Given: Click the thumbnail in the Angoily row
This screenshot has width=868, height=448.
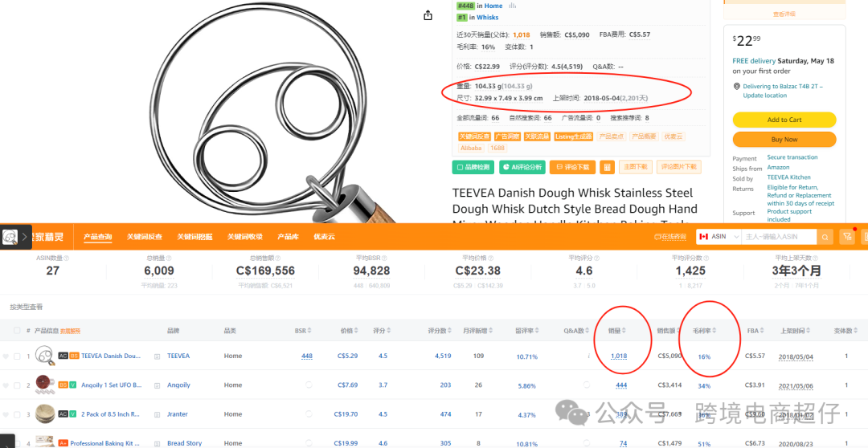Looking at the screenshot, I should pos(44,385).
